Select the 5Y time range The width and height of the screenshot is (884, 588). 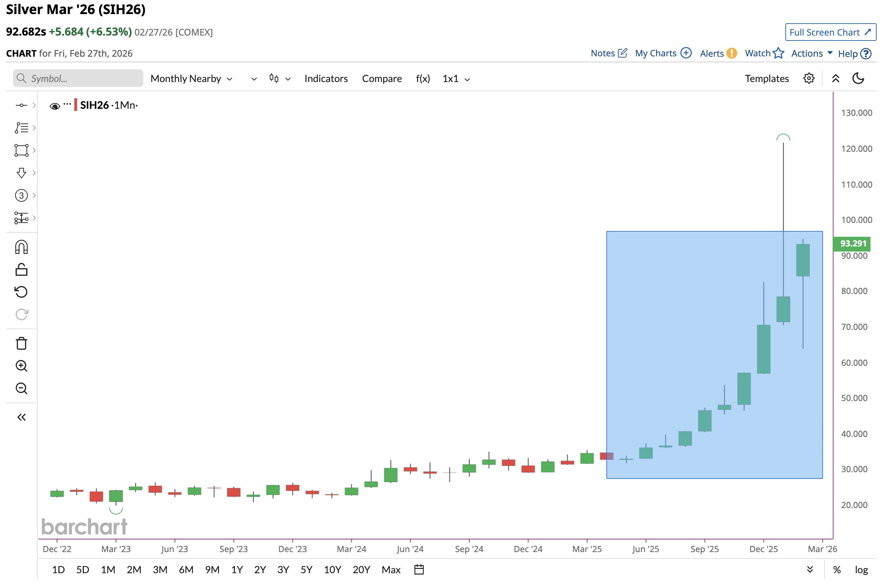click(x=306, y=570)
